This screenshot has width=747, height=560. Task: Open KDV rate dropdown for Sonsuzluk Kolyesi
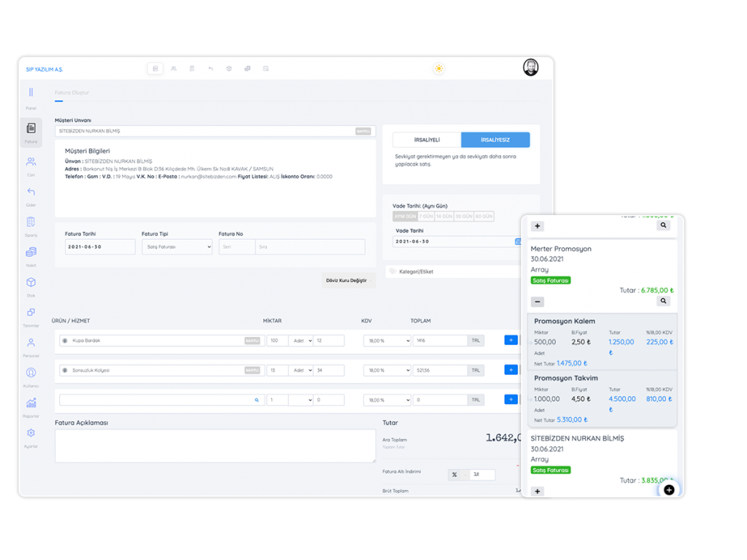click(x=387, y=370)
